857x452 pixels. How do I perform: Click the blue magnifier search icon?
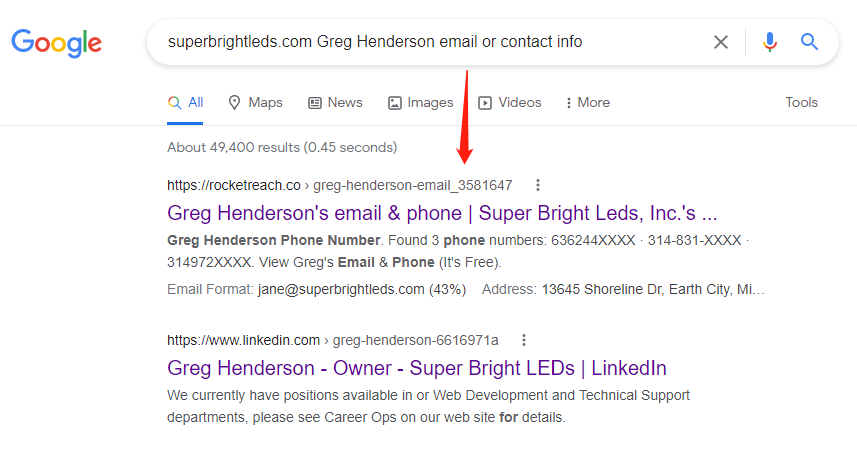(x=809, y=42)
